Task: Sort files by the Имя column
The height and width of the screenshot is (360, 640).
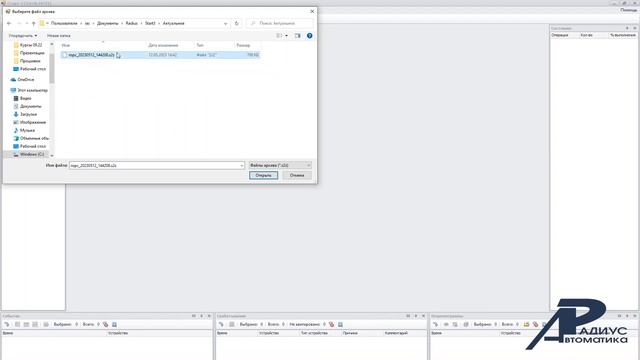Action: click(66, 45)
